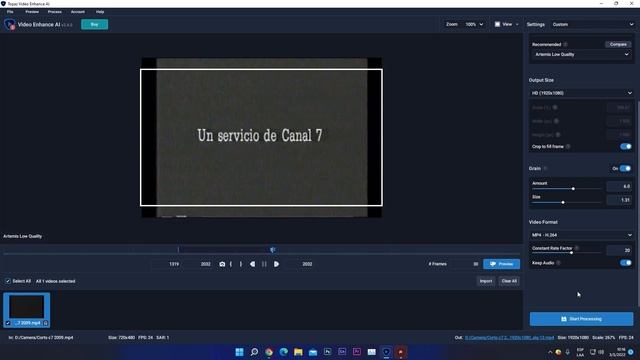
Task: Open the volume control in the system tray
Action: pyautogui.click(x=601, y=352)
